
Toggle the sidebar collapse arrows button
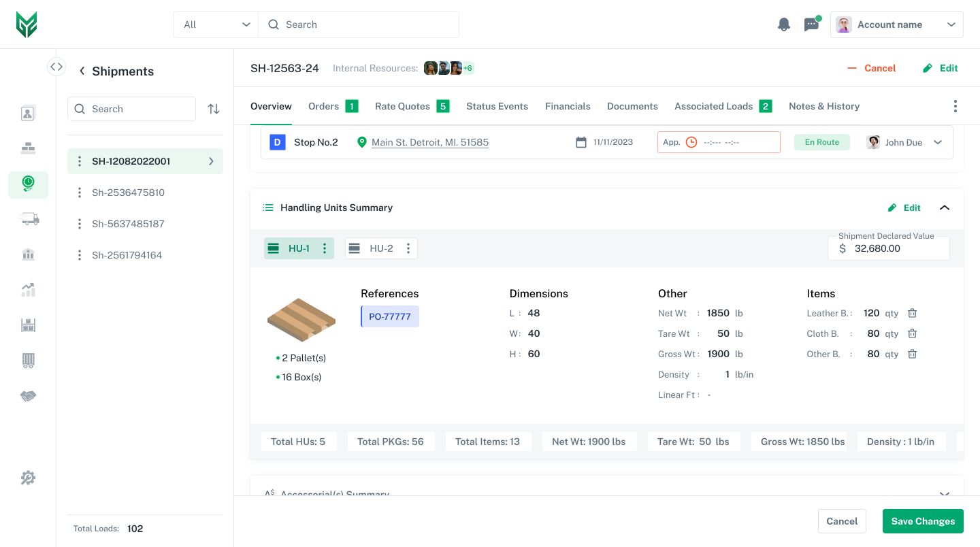[56, 67]
